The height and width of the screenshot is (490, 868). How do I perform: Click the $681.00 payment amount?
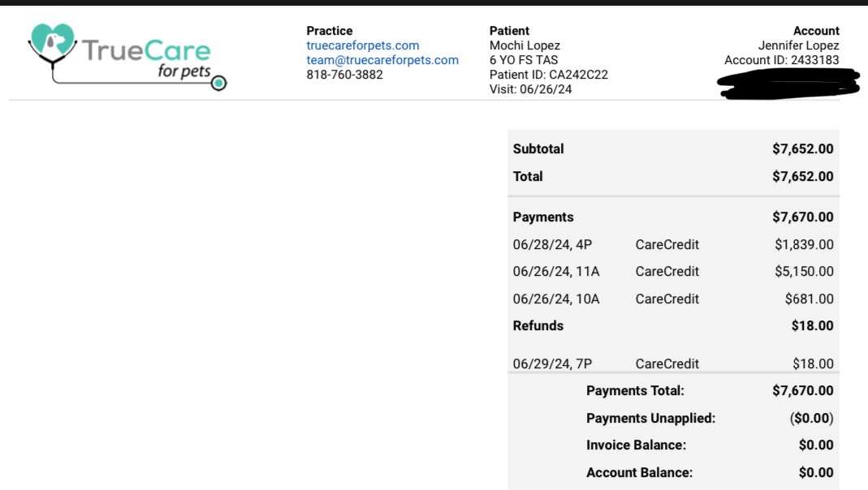click(809, 299)
